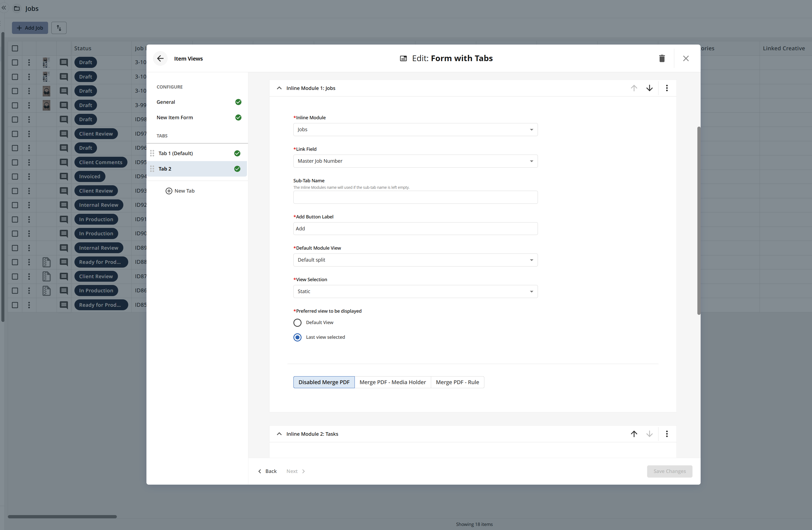Click the thumbnail in first Draft row
Viewport: 812px width, 530px height.
tap(46, 62)
